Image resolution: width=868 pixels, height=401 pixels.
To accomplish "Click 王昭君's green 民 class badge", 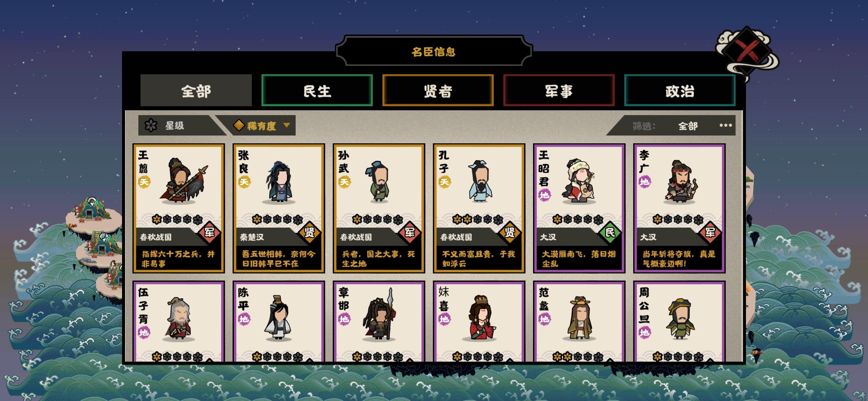I will pos(610,232).
